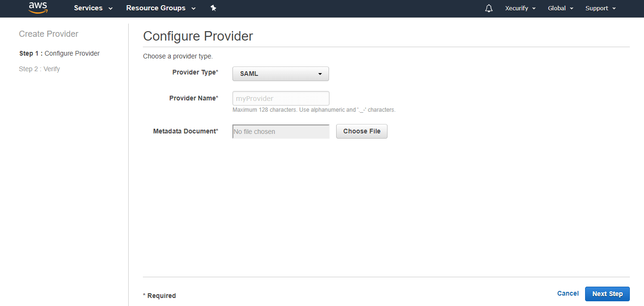Click Choose File for metadata document
This screenshot has width=644, height=306.
point(362,131)
